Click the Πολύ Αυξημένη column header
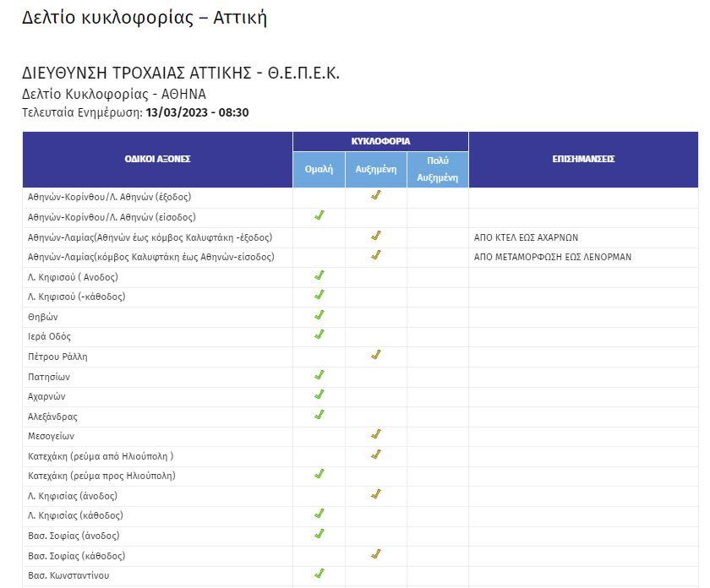710x588 pixels. click(x=437, y=169)
